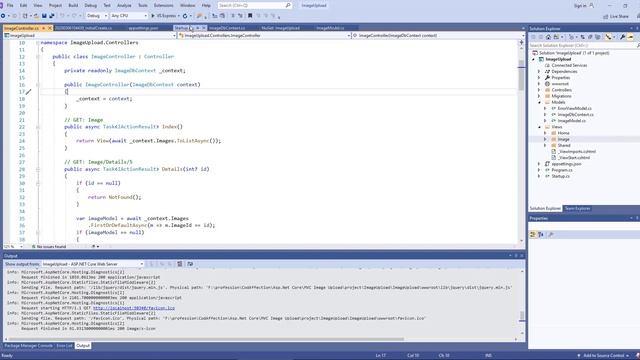Open the Debug configuration dropdown
Viewport: 640px width, 360px height.
[97, 16]
